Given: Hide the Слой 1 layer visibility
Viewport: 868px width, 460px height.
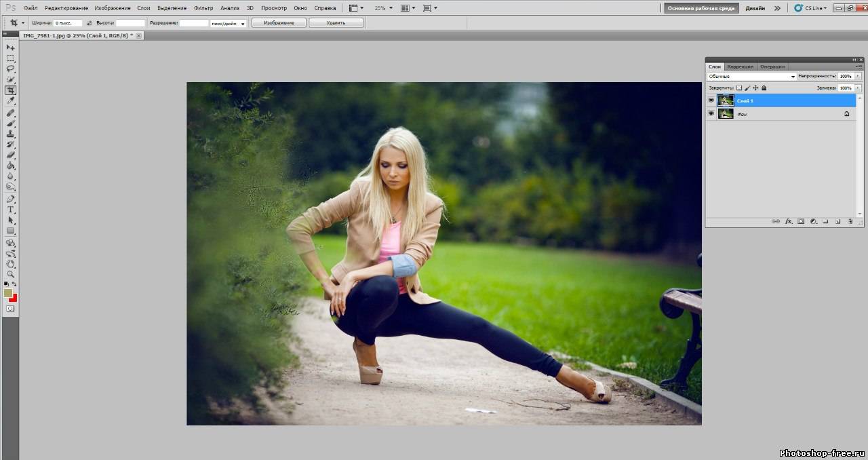Looking at the screenshot, I should click(711, 100).
